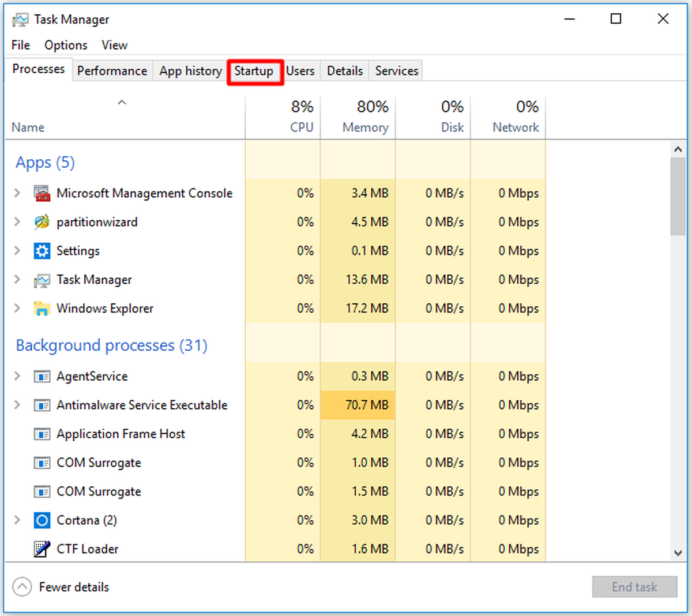Sort by the Memory column header

point(358,118)
